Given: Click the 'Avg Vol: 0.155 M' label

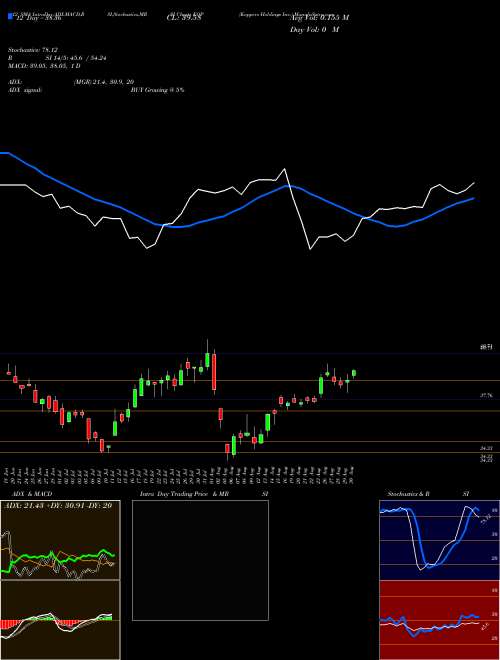Looking at the screenshot, I should click(319, 18).
